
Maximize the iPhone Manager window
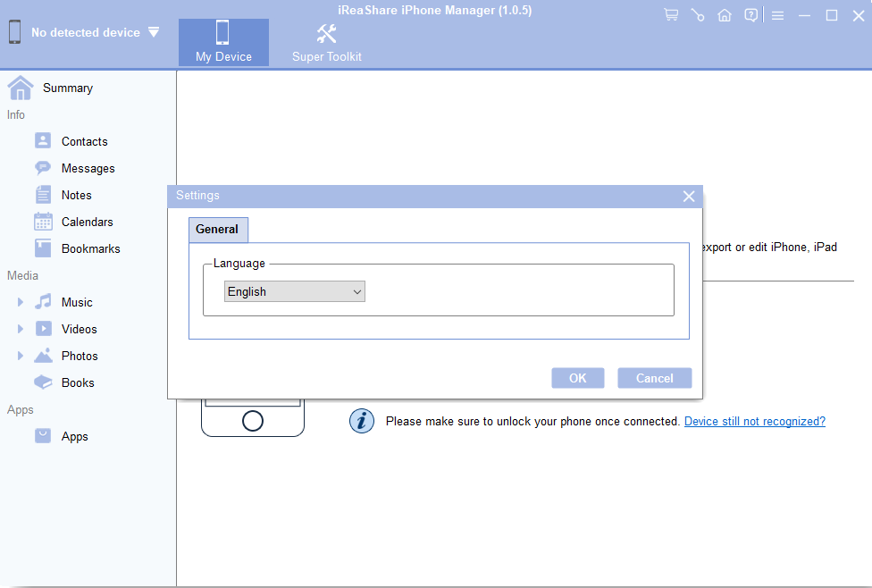tap(832, 15)
